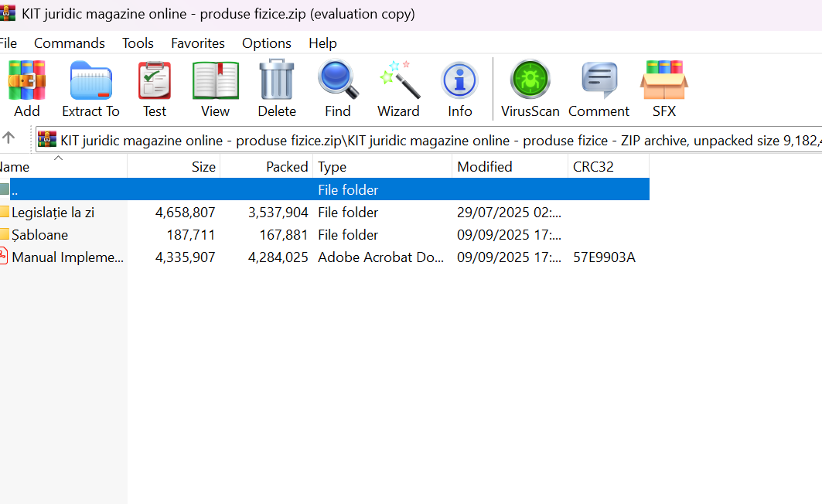Click the WinRAR title bar app icon
Image resolution: width=822 pixels, height=504 pixels.
(7, 13)
